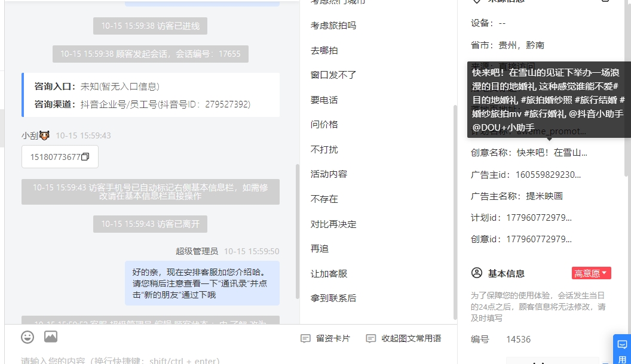Select quick phrase 让加客服
Screen dimensions: 631x364
point(329,274)
